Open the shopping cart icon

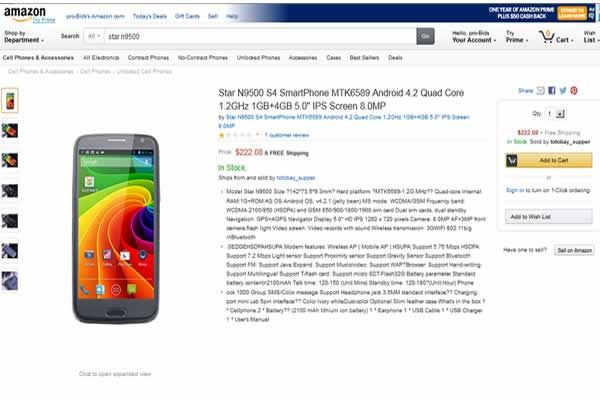546,37
